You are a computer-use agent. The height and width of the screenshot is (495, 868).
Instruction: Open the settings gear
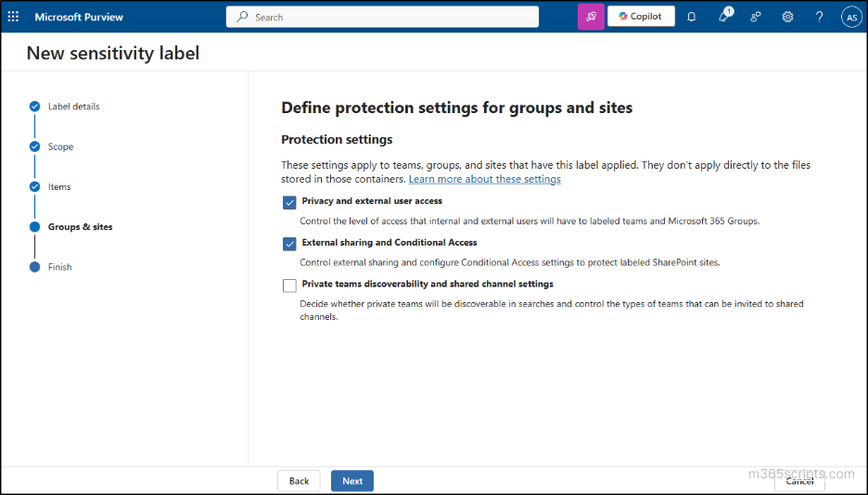[x=787, y=17]
